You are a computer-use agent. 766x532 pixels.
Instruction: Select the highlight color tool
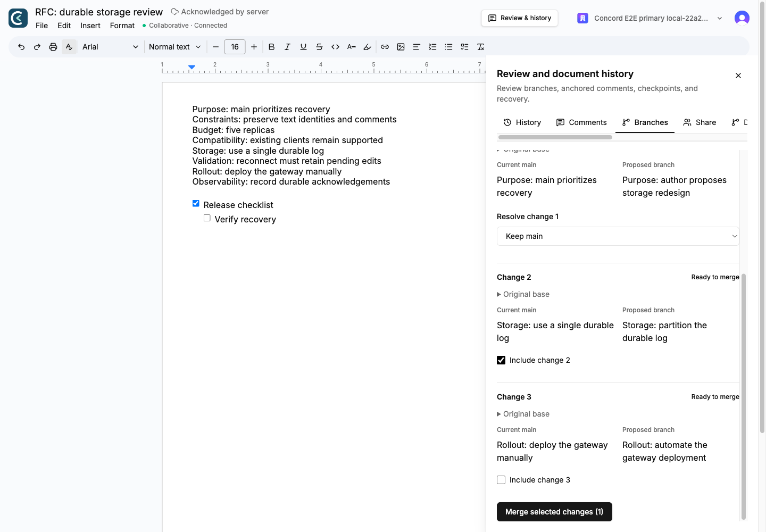point(367,47)
